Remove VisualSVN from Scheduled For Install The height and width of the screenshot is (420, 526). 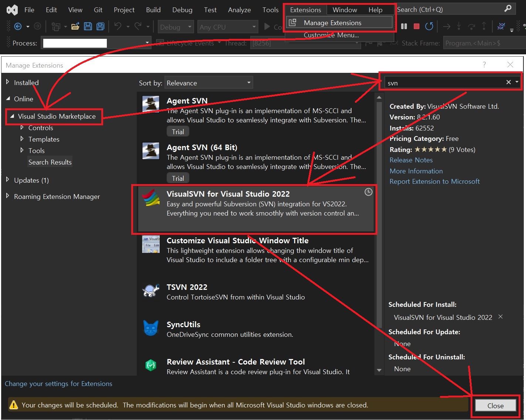pos(500,316)
